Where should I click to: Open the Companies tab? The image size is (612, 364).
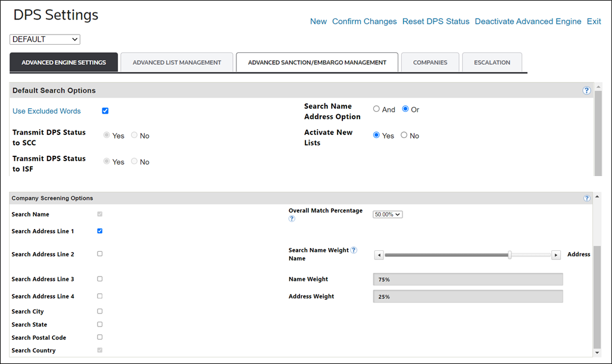coord(430,62)
